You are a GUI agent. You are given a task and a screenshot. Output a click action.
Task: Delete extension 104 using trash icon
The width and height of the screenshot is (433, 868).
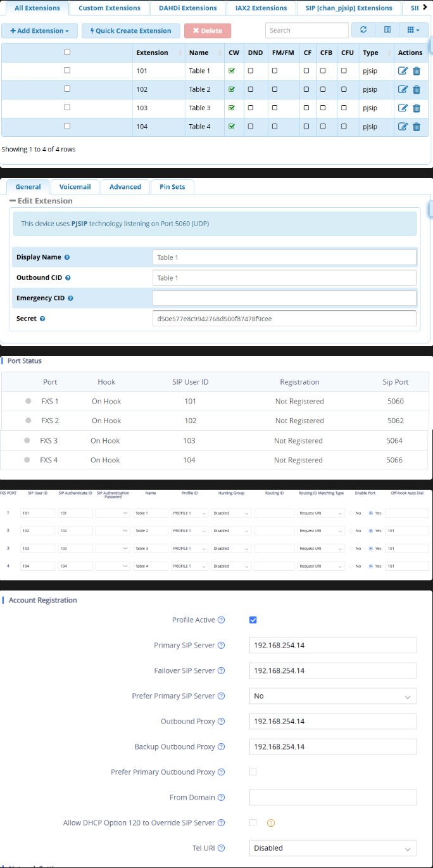417,127
